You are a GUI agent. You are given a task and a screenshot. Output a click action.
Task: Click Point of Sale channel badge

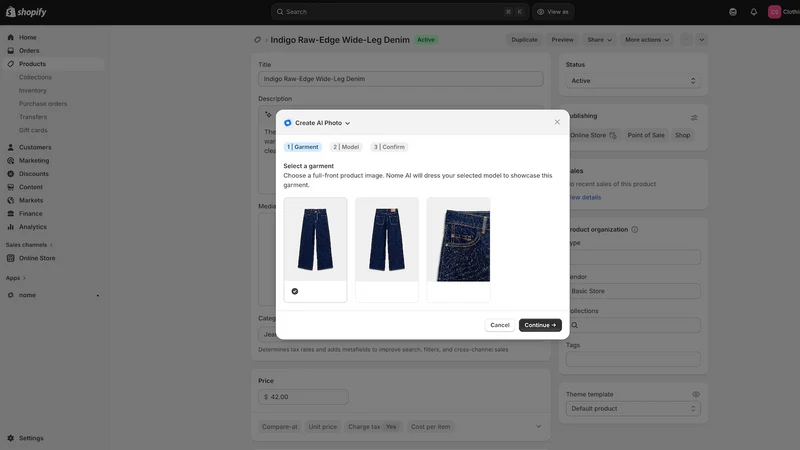pos(646,135)
